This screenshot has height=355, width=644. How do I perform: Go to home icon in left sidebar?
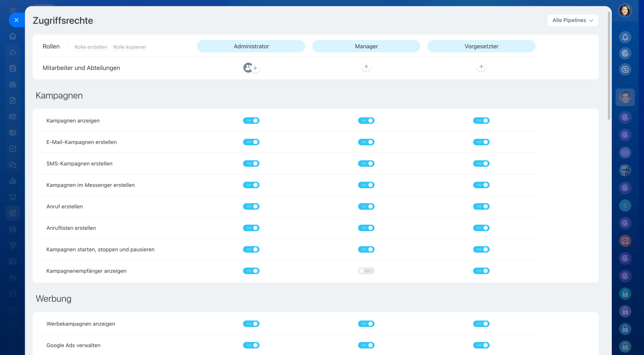click(x=13, y=36)
